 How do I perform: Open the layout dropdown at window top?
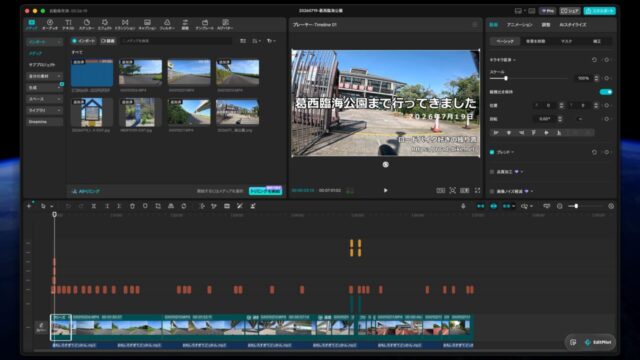click(520, 11)
